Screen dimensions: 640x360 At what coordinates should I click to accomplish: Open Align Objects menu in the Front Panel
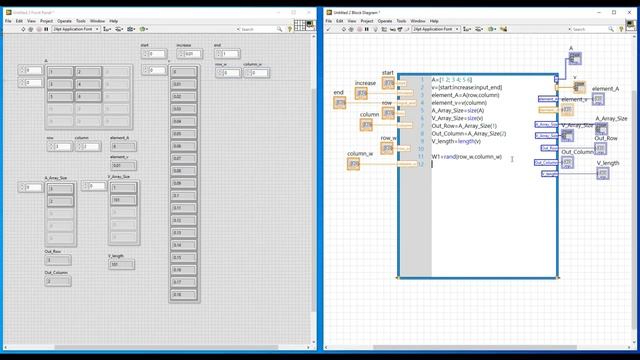(107, 29)
